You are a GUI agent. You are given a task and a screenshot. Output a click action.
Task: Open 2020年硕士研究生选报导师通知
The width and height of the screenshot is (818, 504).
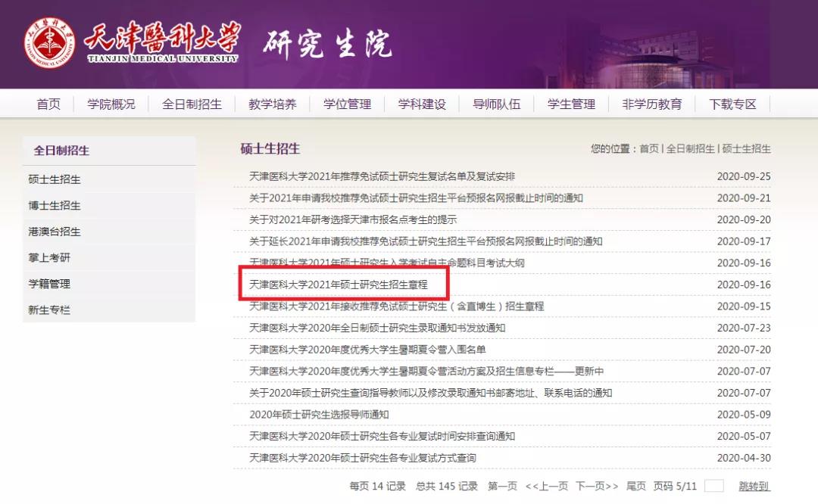(x=319, y=415)
